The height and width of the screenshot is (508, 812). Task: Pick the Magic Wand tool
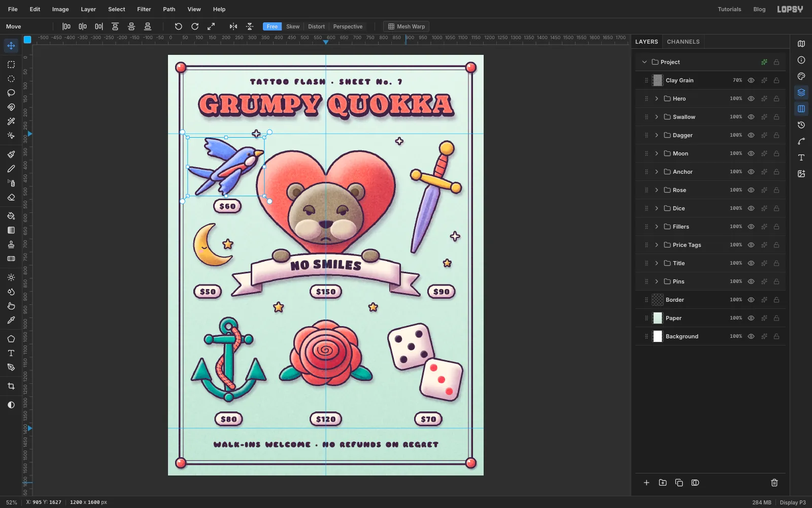click(x=11, y=121)
